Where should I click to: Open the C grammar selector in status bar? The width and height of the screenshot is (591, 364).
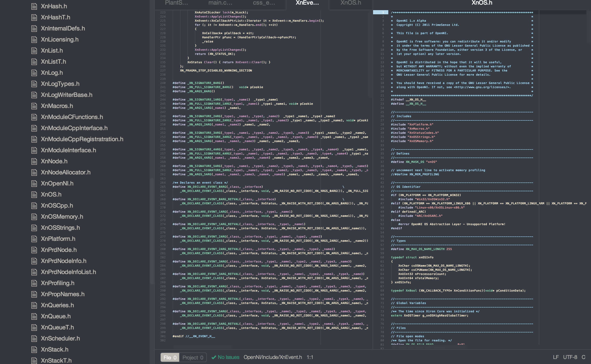point(583,357)
